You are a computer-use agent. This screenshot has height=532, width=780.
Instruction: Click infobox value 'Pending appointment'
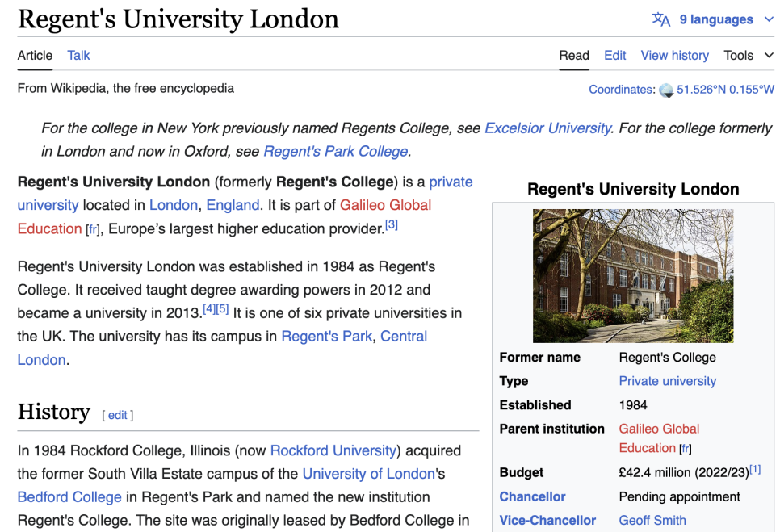(x=679, y=496)
